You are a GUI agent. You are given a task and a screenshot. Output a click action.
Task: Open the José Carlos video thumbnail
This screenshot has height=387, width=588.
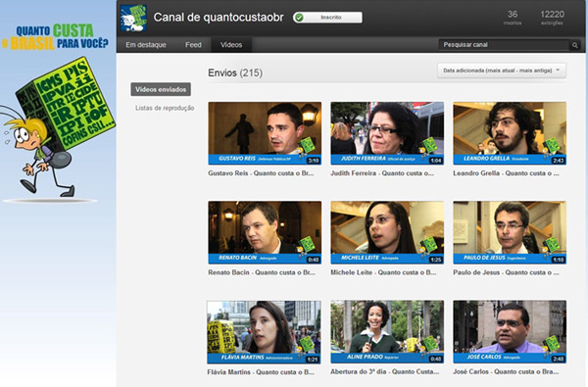click(x=510, y=331)
